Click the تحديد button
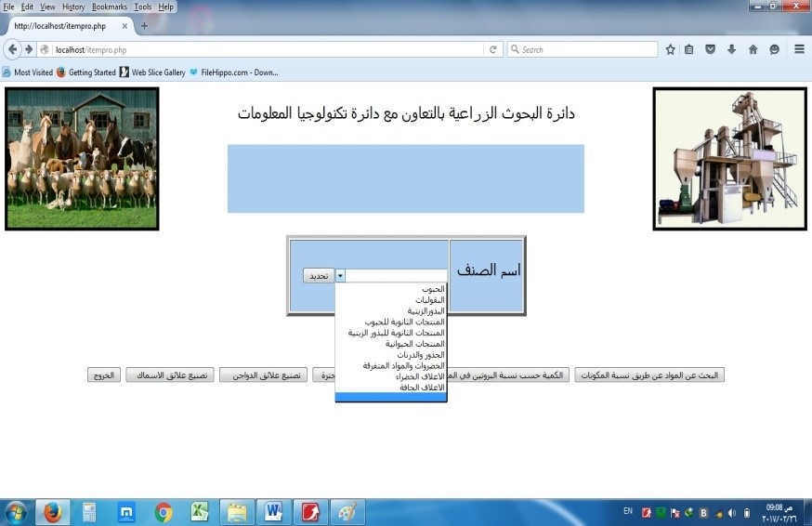 319,276
